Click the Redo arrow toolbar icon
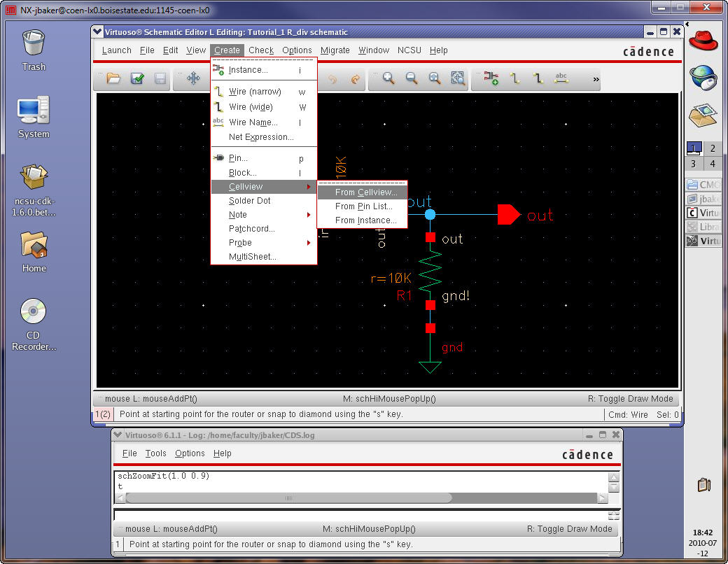 [x=355, y=79]
